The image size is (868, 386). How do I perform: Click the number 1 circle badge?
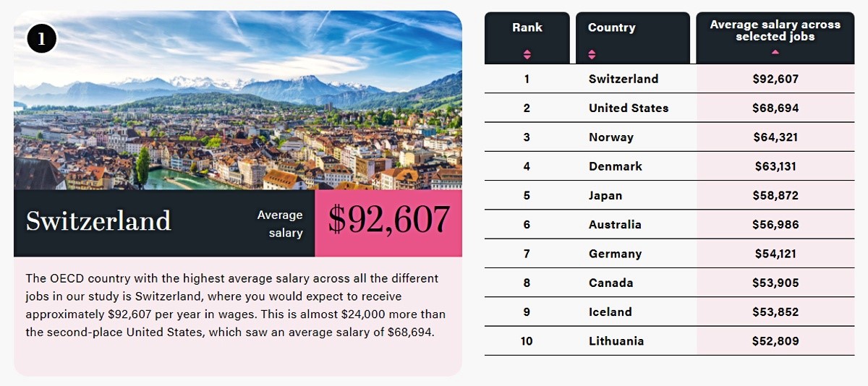42,38
